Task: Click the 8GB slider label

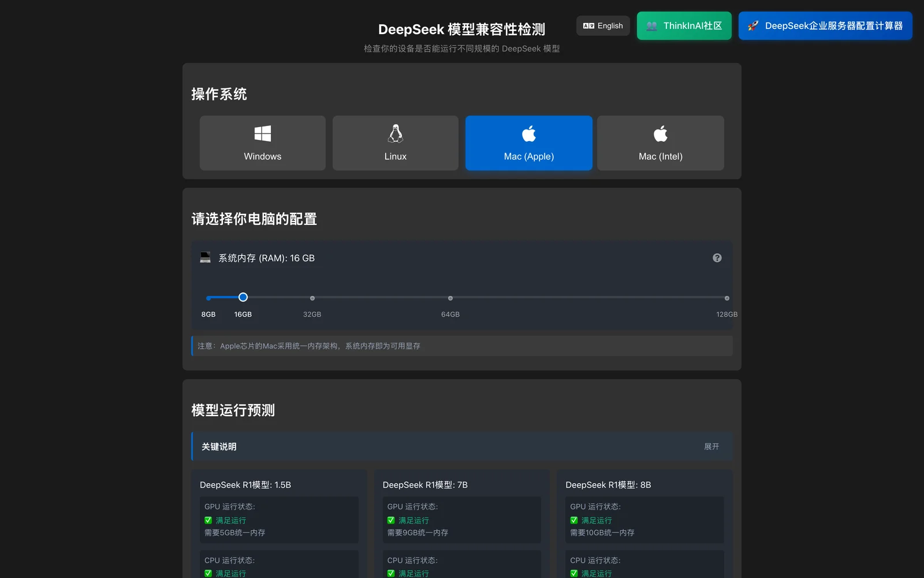Action: coord(208,314)
